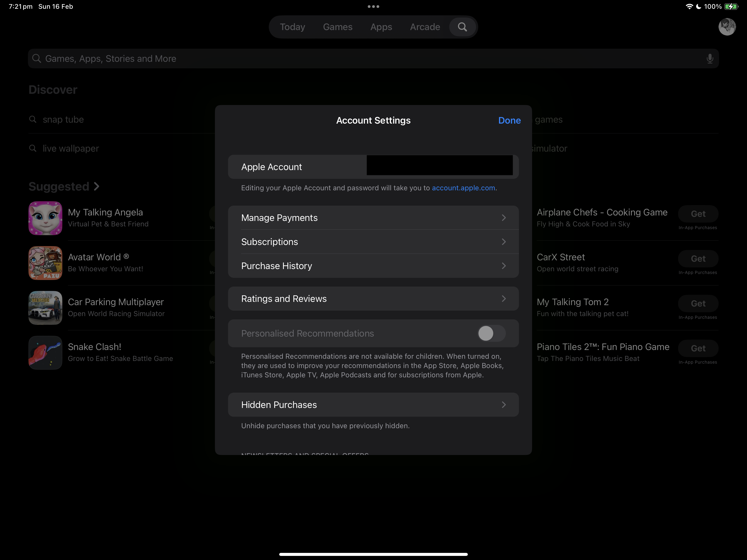Switch to the Arcade tab
The height and width of the screenshot is (560, 747).
(x=425, y=27)
